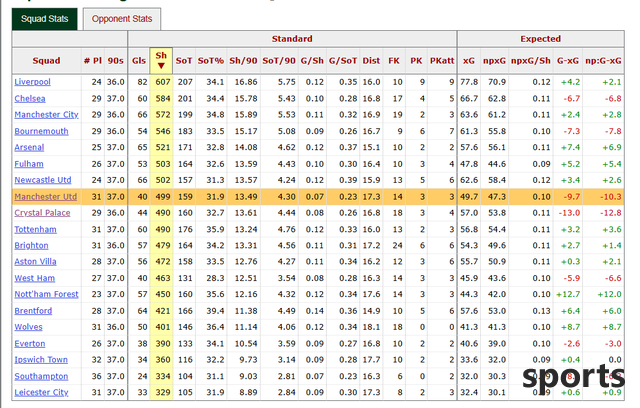Open the Newcastle Utd squad link
Viewport: 640px width, 408px height.
(43, 180)
